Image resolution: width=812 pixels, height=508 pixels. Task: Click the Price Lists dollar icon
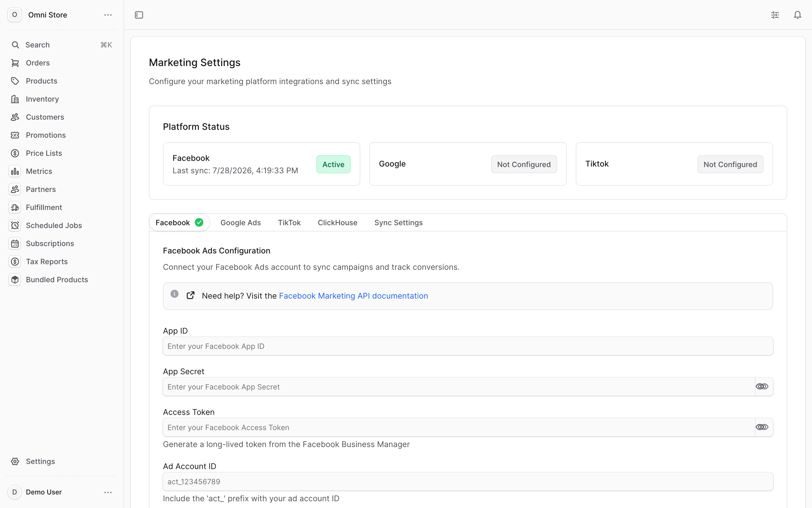point(15,153)
